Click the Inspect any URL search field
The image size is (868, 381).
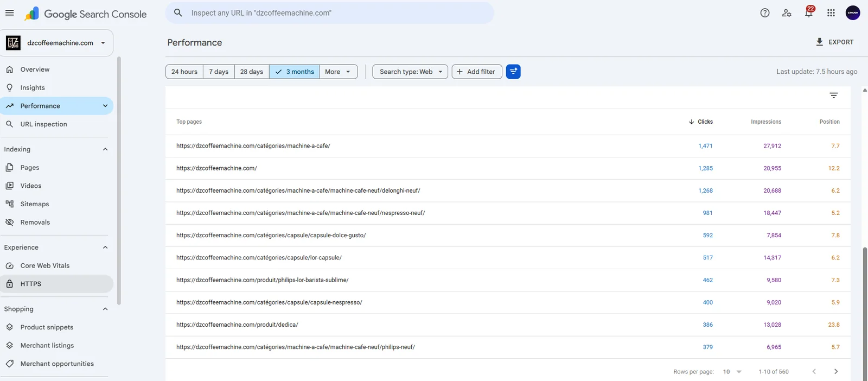click(329, 12)
